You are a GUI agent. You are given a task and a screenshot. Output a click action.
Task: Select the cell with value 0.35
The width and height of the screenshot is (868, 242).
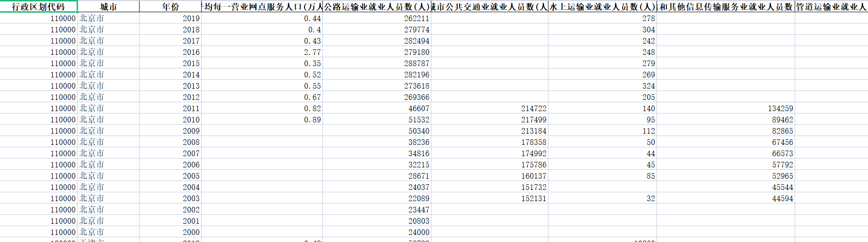pos(262,63)
